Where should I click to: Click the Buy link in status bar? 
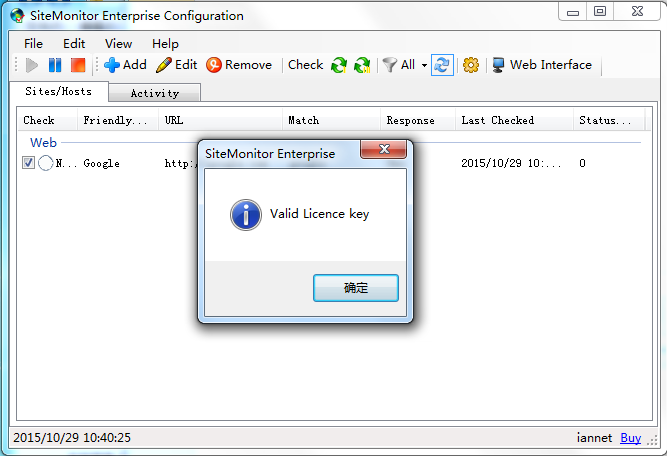click(x=630, y=438)
